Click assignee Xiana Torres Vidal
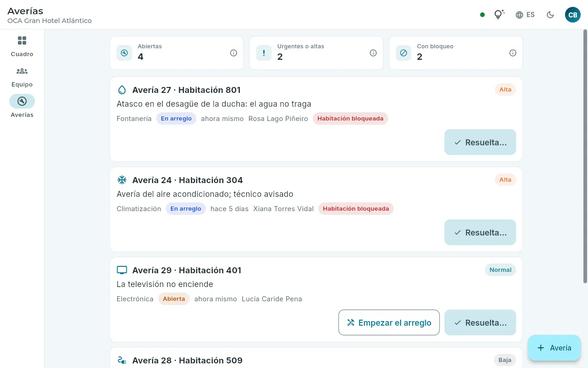Viewport: 588px width, 368px height. 283,209
